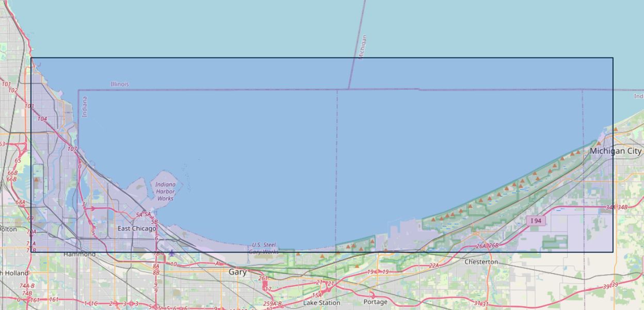644x310 pixels.
Task: Click the peak triangle left of Michigan City label
Action: [599, 143]
